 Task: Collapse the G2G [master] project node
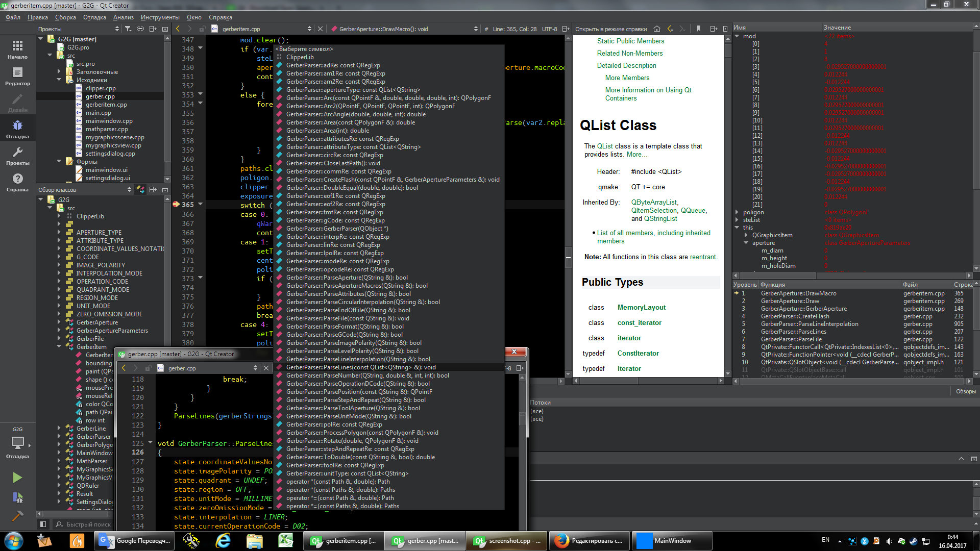click(41, 39)
